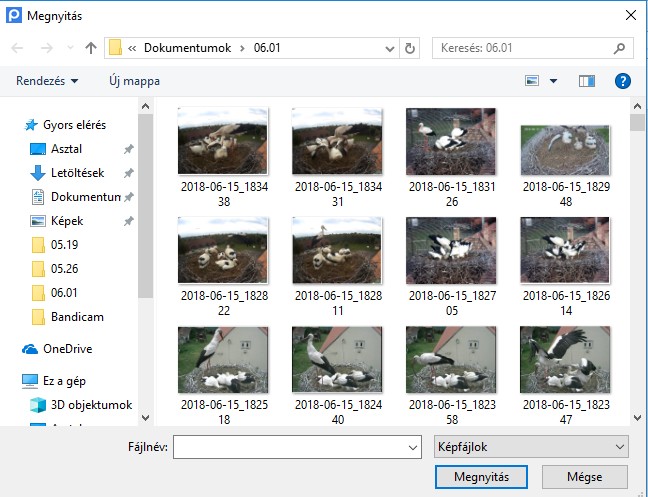The width and height of the screenshot is (648, 497).
Task: Select thumbnail 2018-06-15_183438
Action: click(223, 141)
